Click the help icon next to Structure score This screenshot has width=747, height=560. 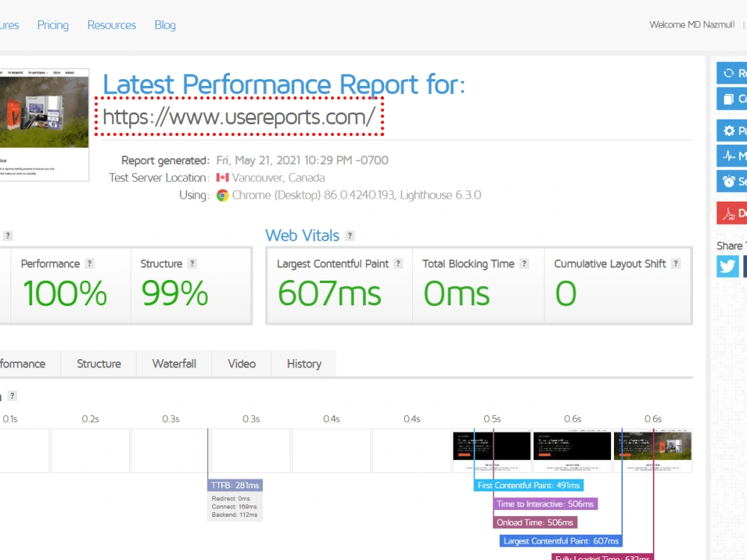pyautogui.click(x=192, y=264)
